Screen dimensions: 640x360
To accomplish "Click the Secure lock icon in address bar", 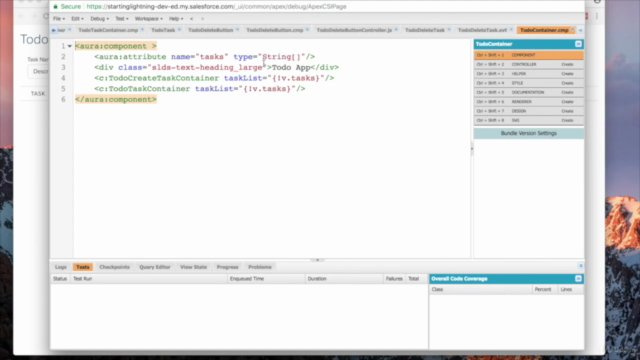I will 56,7.
